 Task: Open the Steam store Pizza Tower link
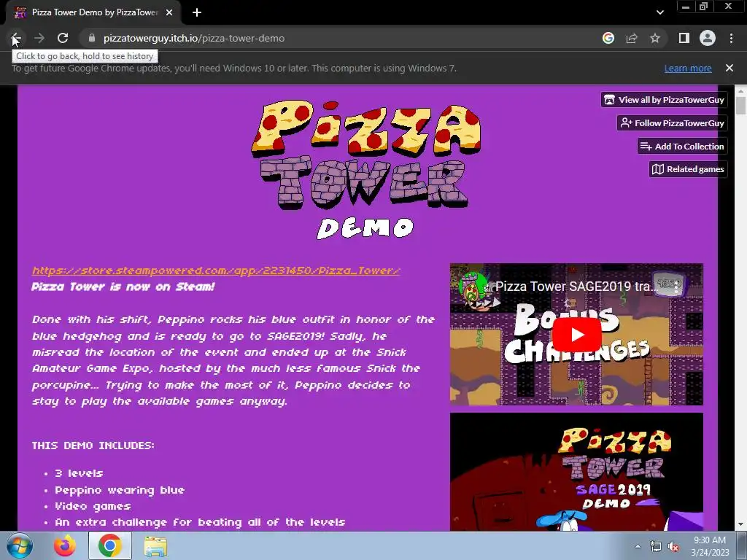tap(216, 271)
